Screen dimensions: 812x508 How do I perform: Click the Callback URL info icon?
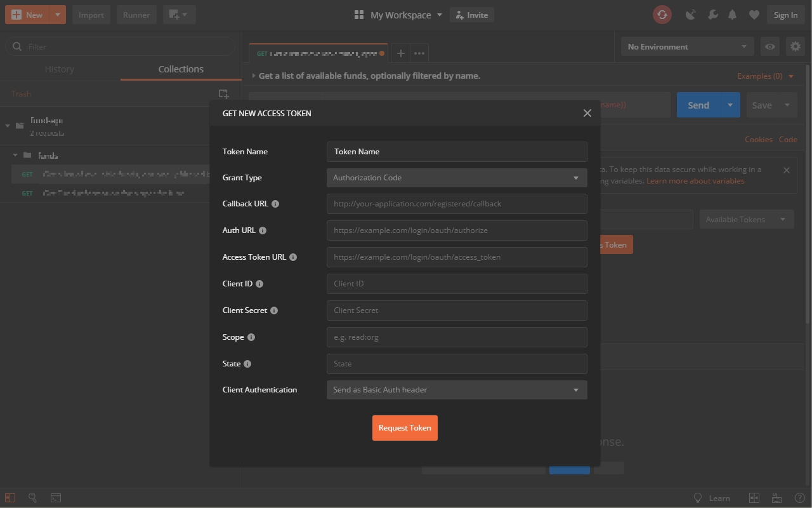tap(275, 204)
